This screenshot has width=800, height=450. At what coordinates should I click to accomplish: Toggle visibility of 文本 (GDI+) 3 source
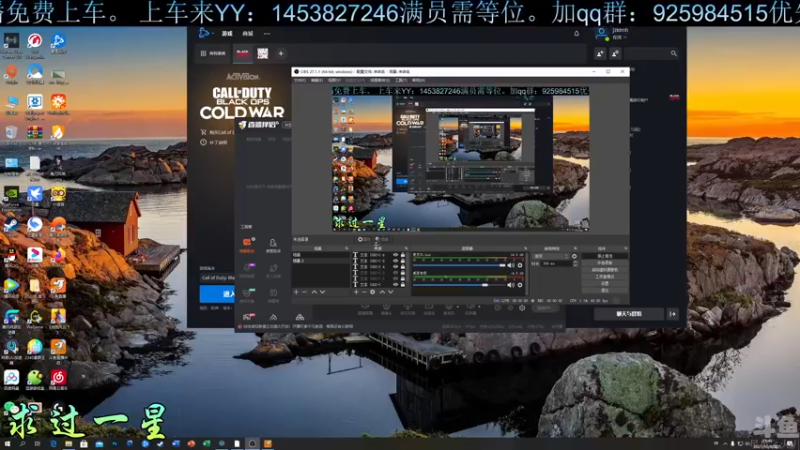(x=395, y=273)
